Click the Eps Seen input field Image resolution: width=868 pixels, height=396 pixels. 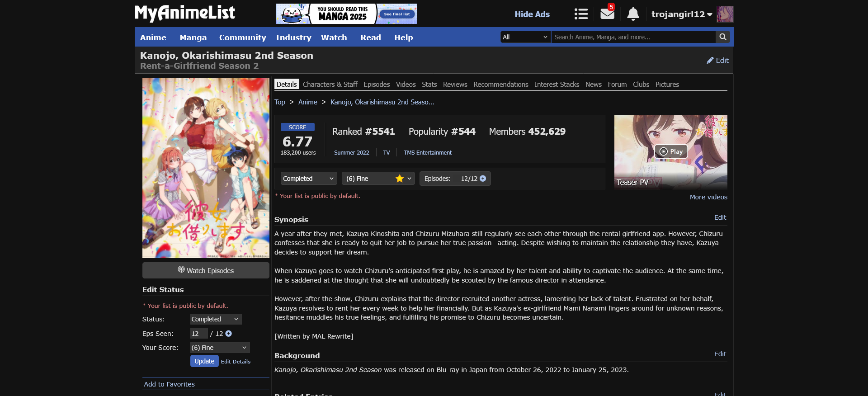pyautogui.click(x=199, y=334)
